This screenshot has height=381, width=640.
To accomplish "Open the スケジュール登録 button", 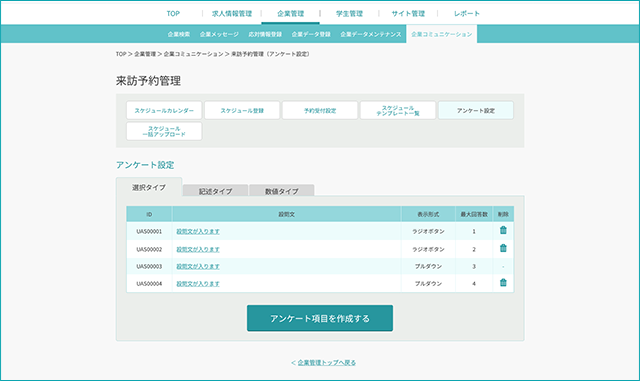I will click(242, 110).
